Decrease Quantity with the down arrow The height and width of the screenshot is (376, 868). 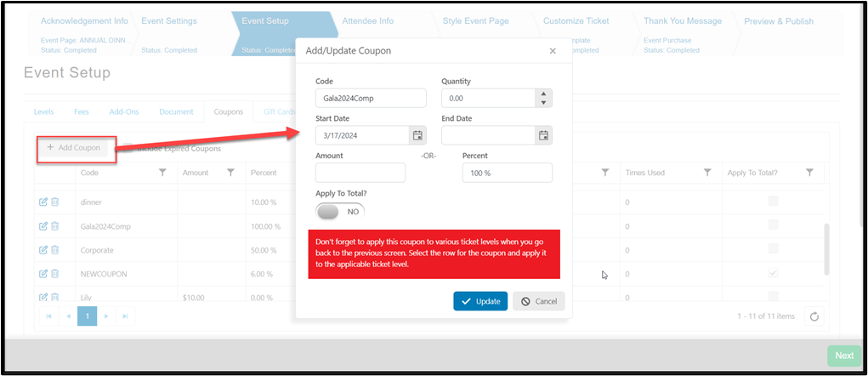543,102
